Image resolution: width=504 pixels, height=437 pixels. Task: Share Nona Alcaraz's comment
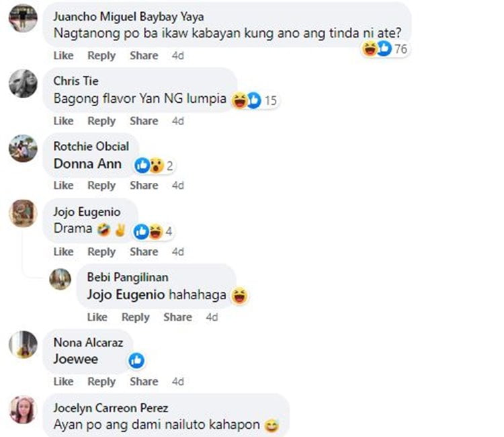[x=144, y=381]
